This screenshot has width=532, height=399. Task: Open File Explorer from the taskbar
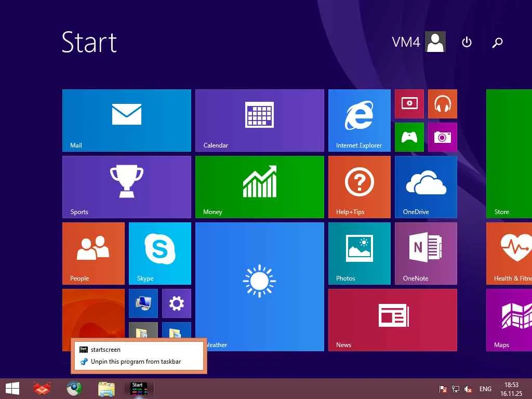(x=106, y=389)
